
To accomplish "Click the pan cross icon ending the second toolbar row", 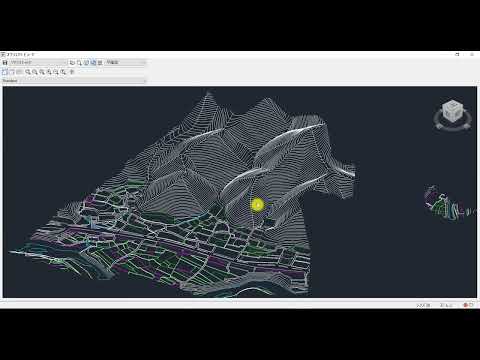I will [71, 72].
